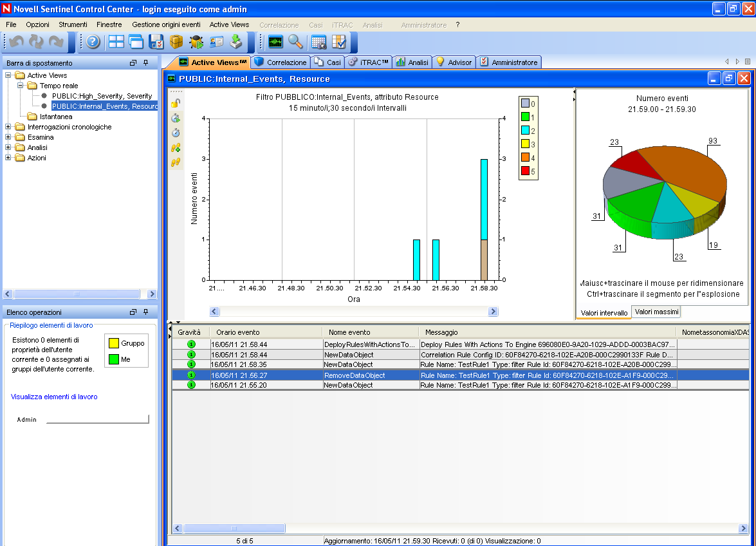Click the yellow package box toolbar icon
This screenshot has height=546, width=756.
(176, 42)
